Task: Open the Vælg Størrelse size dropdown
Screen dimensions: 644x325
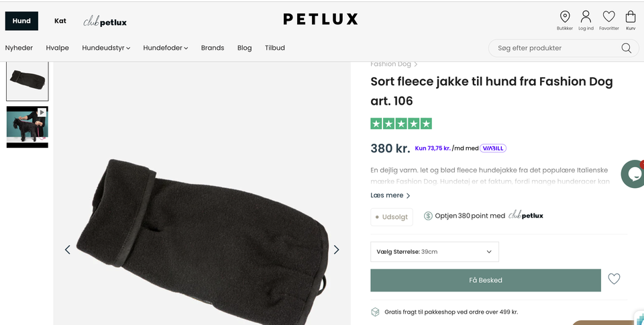Action: tap(434, 252)
